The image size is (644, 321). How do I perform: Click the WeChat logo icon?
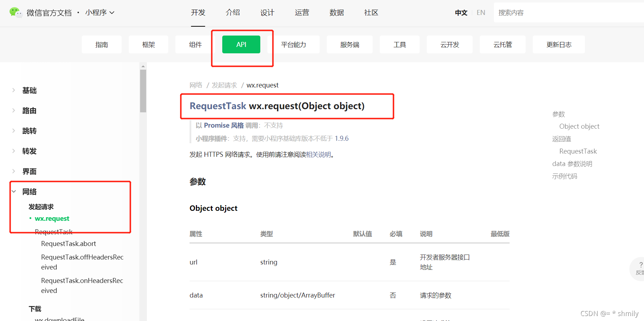click(x=16, y=12)
